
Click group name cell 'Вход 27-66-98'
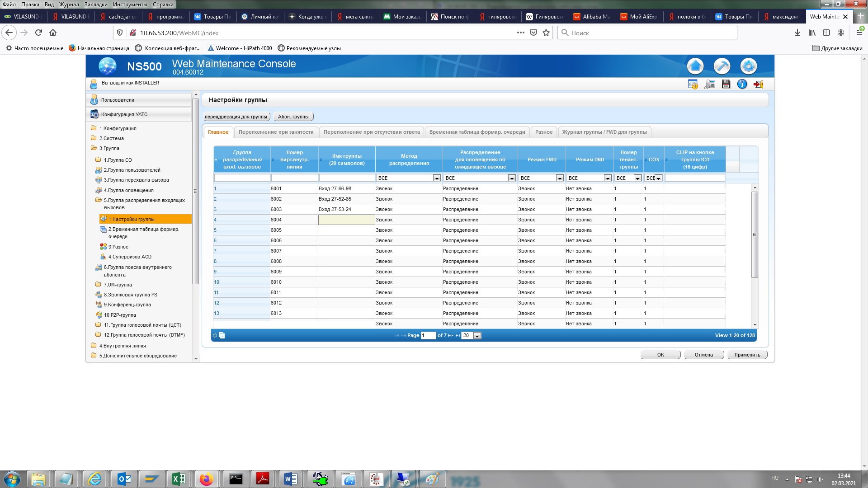coord(346,188)
